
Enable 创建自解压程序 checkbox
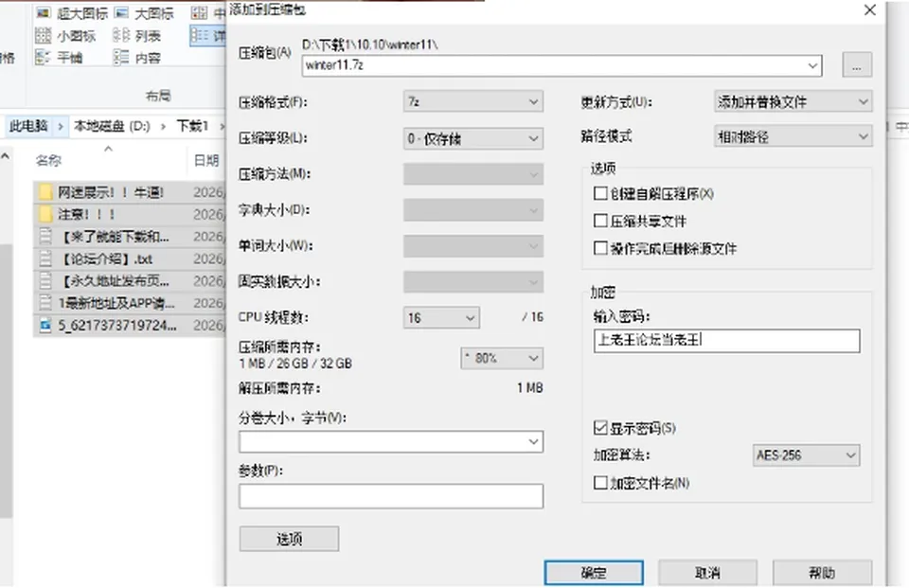click(600, 193)
